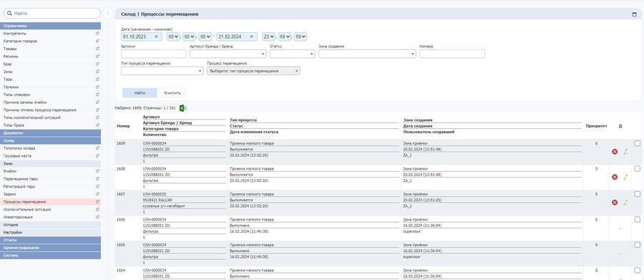
Task: Edit process 1609 with the pencil icon
Action: [x=625, y=152]
